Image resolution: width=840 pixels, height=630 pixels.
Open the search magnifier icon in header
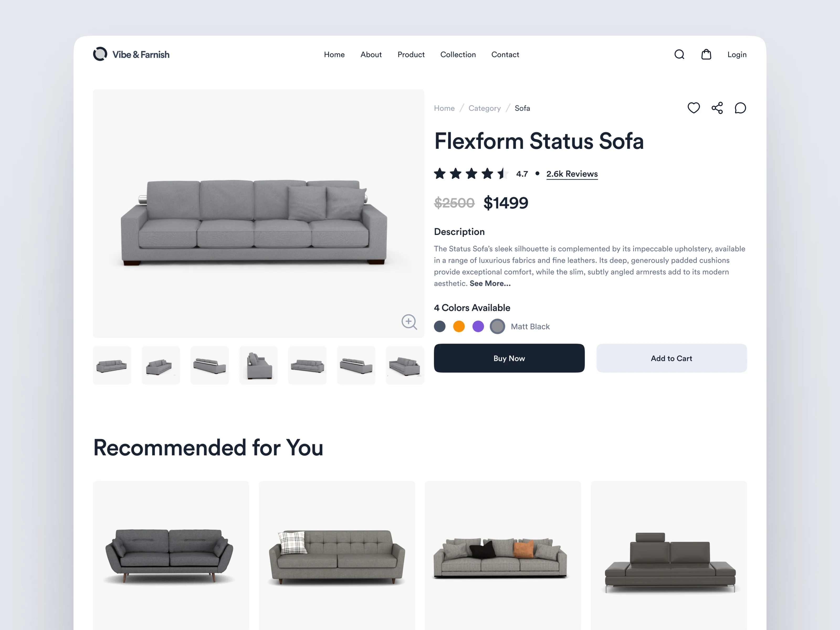[679, 55]
